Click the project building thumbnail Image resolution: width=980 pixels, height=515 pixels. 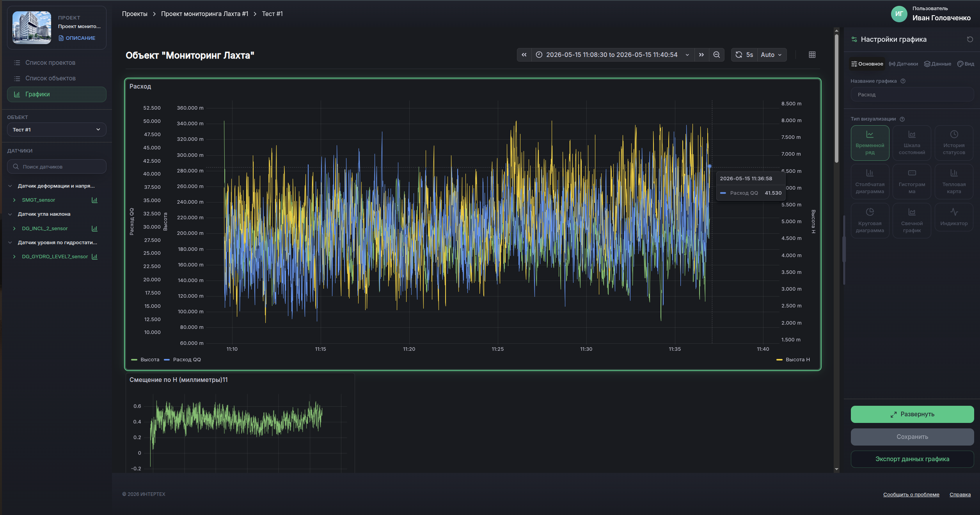32,27
